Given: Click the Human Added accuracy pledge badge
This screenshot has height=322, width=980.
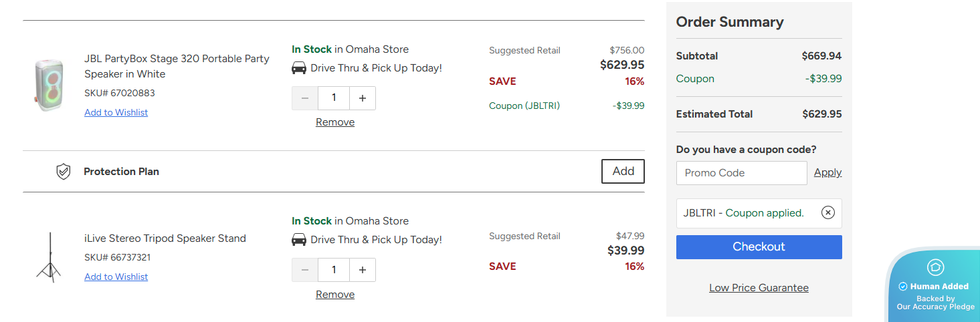Looking at the screenshot, I should pos(935,287).
